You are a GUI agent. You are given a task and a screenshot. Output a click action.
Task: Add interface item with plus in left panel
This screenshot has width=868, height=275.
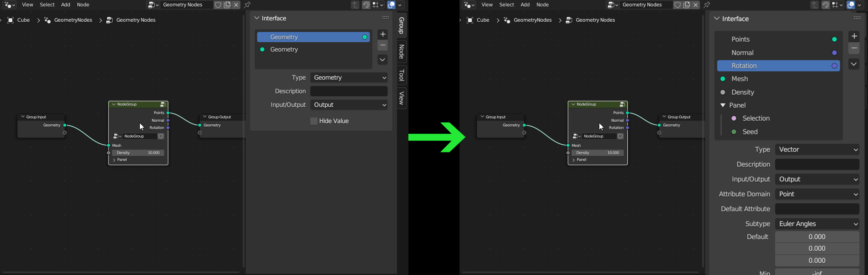383,34
